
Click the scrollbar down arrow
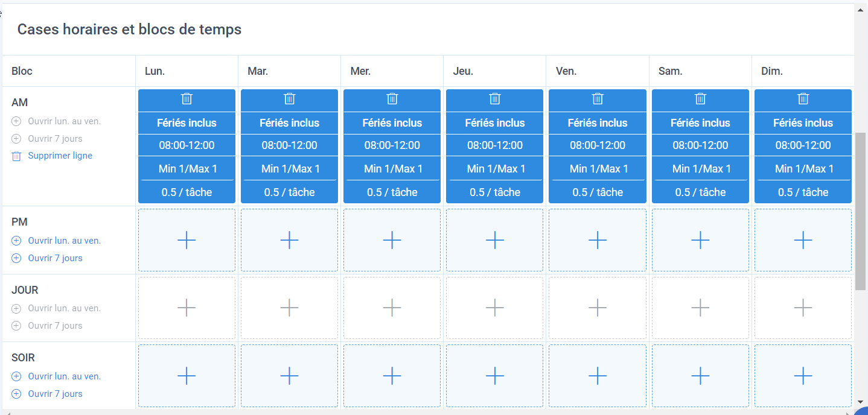point(860,401)
